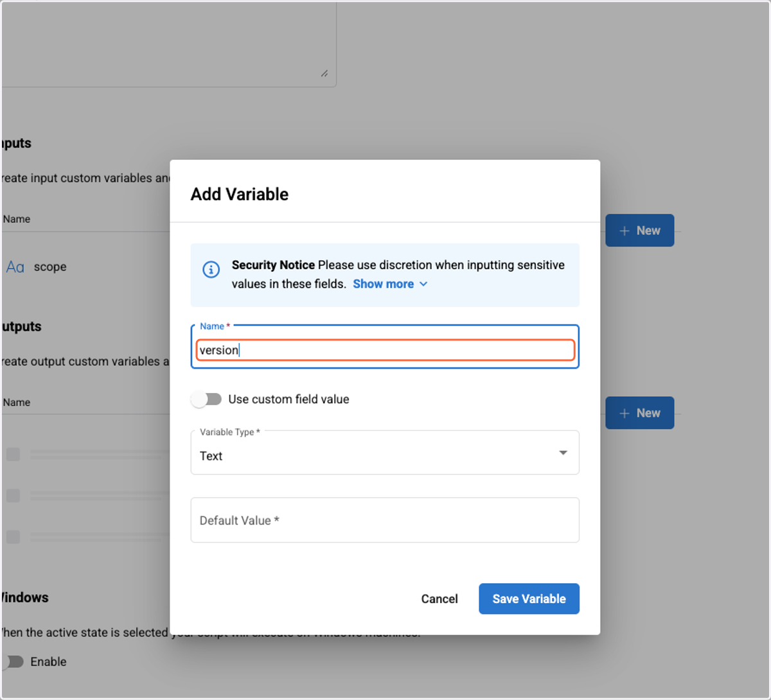Toggle the Windows Enable switch
The height and width of the screenshot is (700, 771).
click(13, 661)
